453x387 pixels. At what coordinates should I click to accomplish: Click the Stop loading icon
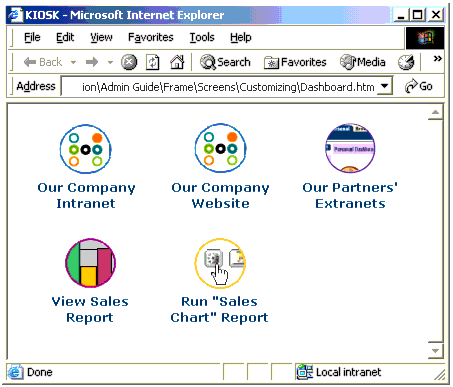point(129,62)
